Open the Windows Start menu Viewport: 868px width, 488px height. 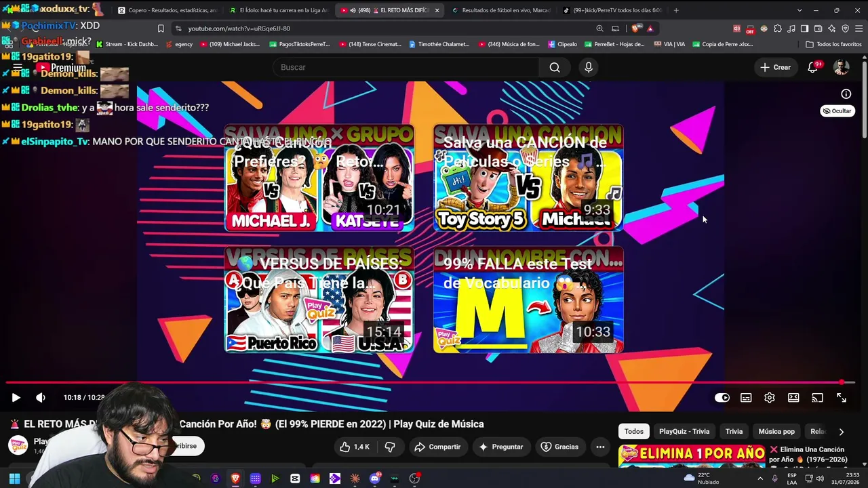click(14, 479)
